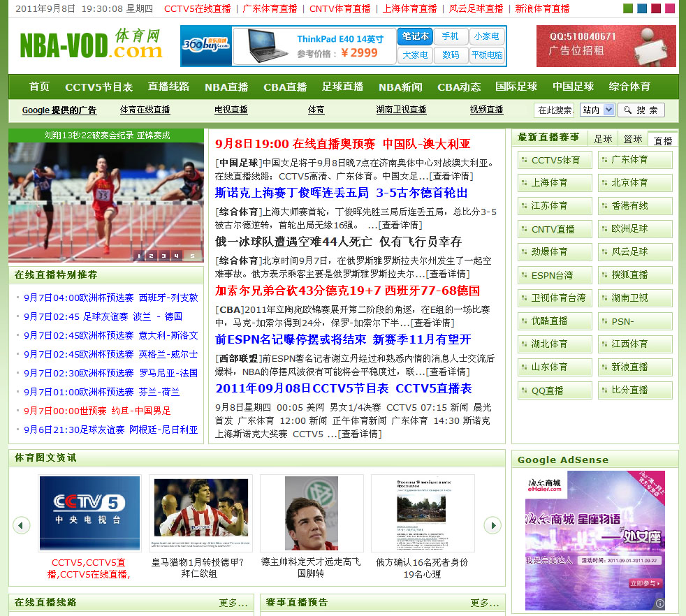Click 更多 next to 在线直播线路
The width and height of the screenshot is (686, 616).
233,603
